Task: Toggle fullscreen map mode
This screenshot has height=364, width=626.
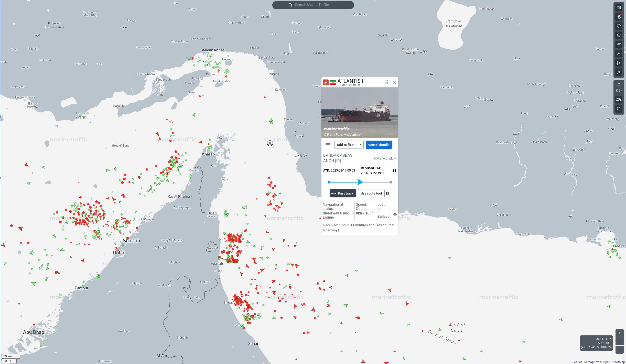Action: click(x=619, y=109)
